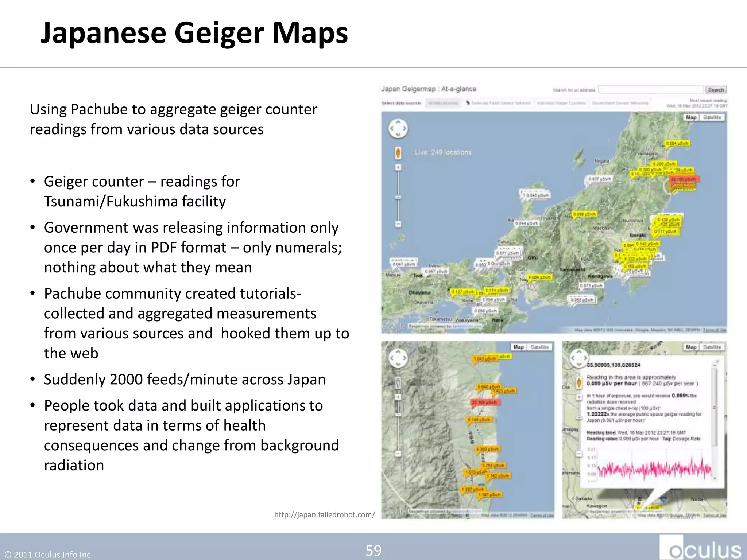Click the 3.758 µSv/h orange marker
This screenshot has height=560, width=747.
click(x=494, y=466)
